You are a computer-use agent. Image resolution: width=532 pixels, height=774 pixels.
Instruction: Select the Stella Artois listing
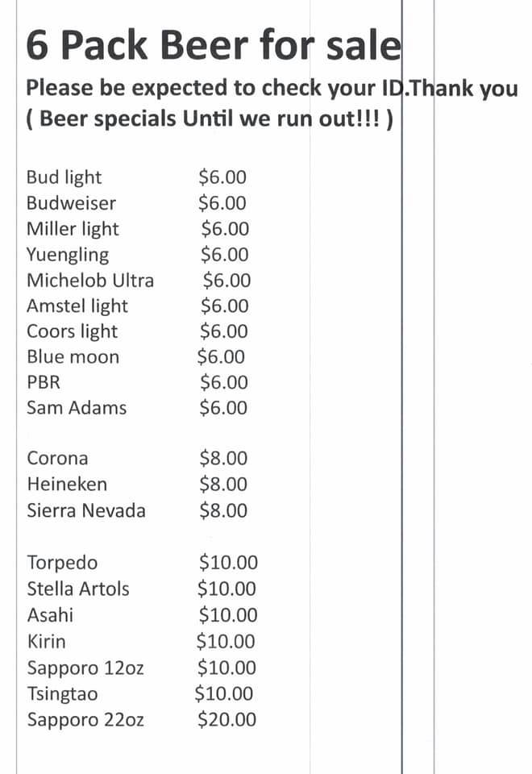pyautogui.click(x=78, y=589)
